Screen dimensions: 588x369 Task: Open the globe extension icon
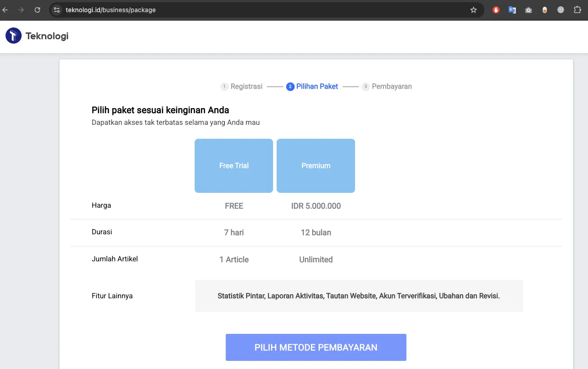pyautogui.click(x=561, y=10)
